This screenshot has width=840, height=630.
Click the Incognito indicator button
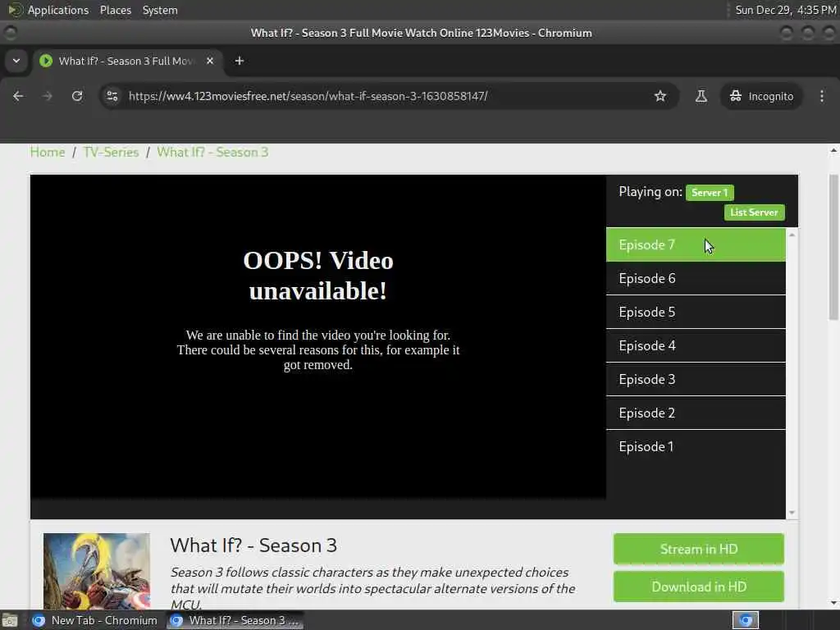click(761, 96)
